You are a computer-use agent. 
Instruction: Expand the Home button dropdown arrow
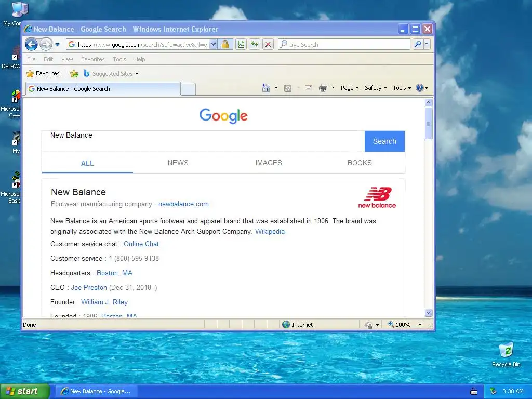[276, 88]
